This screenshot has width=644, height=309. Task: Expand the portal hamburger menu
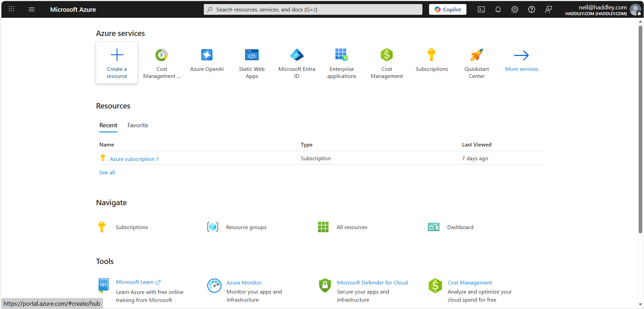(x=32, y=9)
